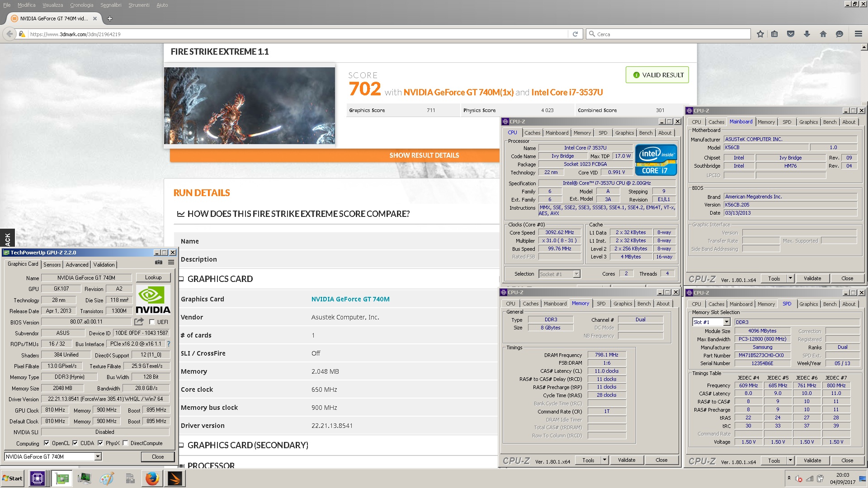This screenshot has width=868, height=488.
Task: Toggle the DirectCompute checkbox
Action: coord(125,443)
